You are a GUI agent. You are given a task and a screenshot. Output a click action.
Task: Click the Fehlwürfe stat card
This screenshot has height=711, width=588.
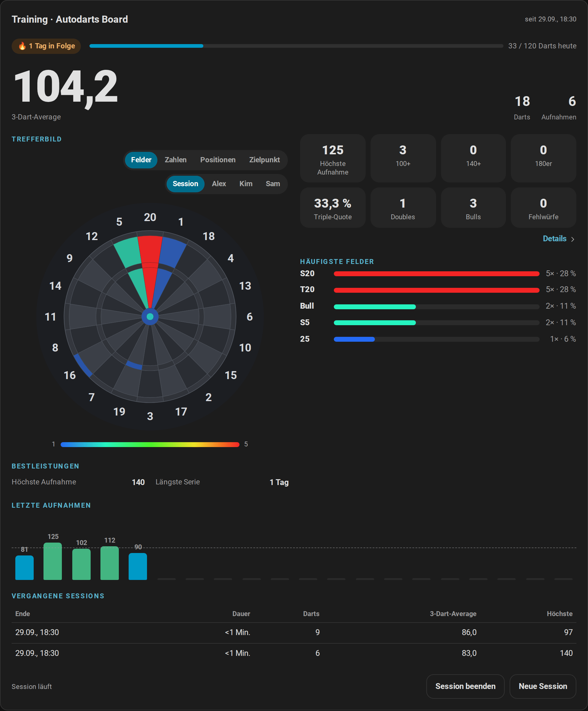543,208
